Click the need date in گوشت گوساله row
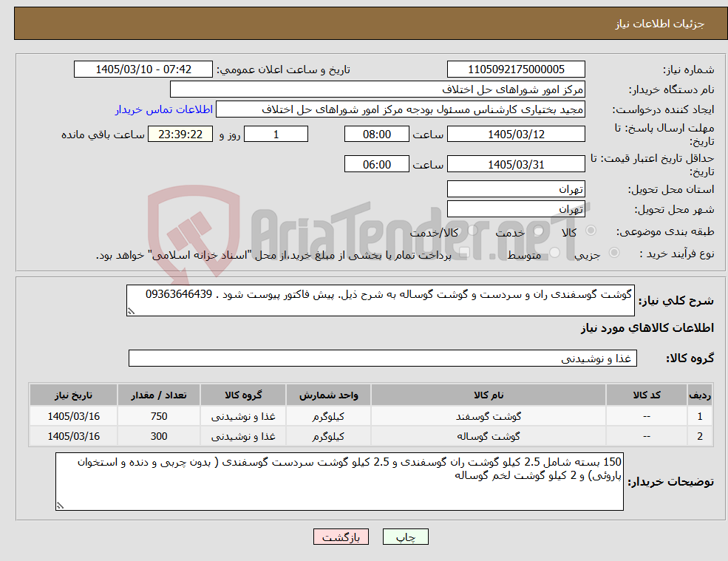728x561 pixels. [73, 437]
